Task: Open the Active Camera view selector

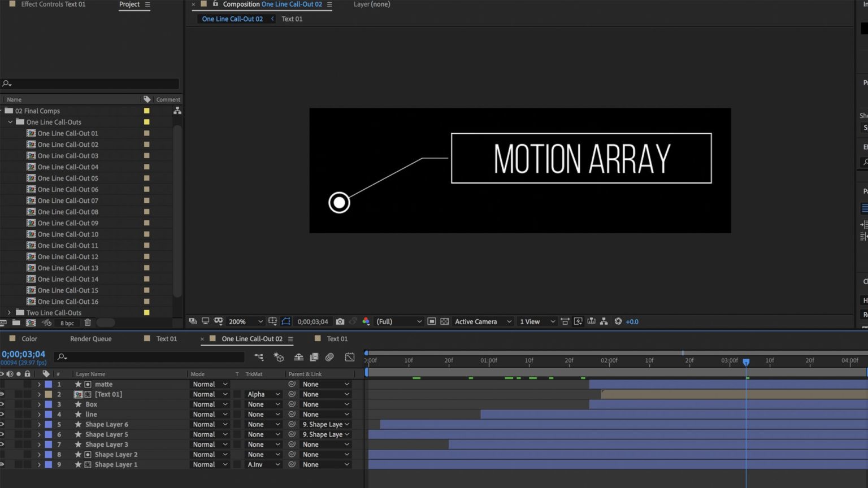Action: pos(478,321)
